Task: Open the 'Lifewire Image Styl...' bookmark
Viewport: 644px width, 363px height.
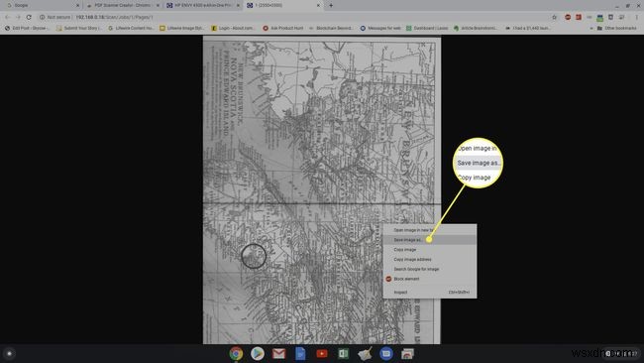Action: point(182,28)
